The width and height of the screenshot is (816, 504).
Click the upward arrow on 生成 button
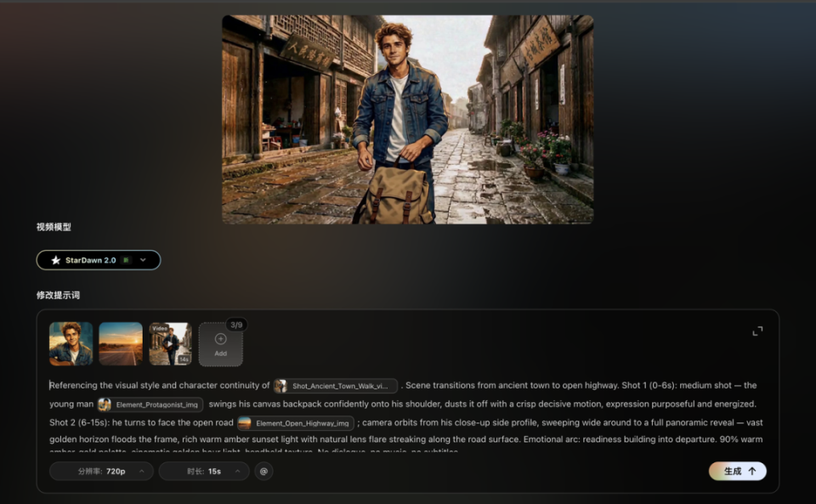(752, 471)
